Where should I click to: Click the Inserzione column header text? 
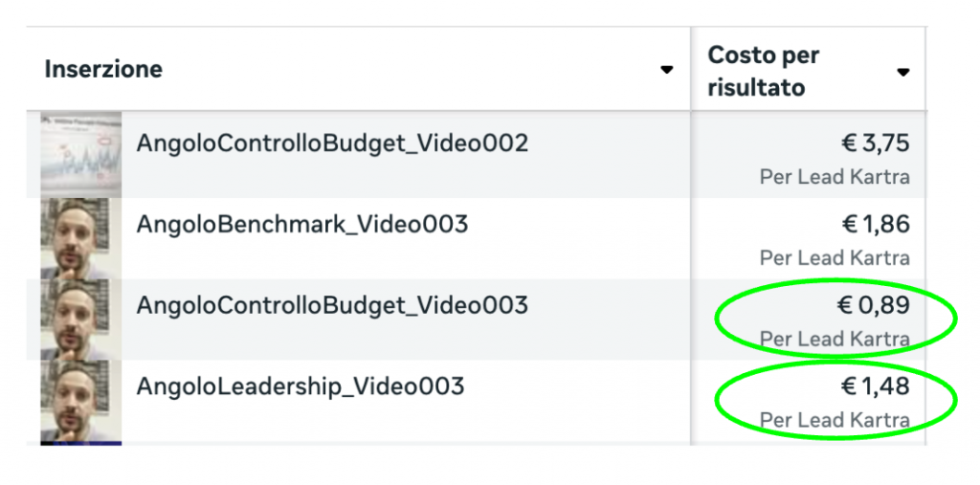(103, 70)
